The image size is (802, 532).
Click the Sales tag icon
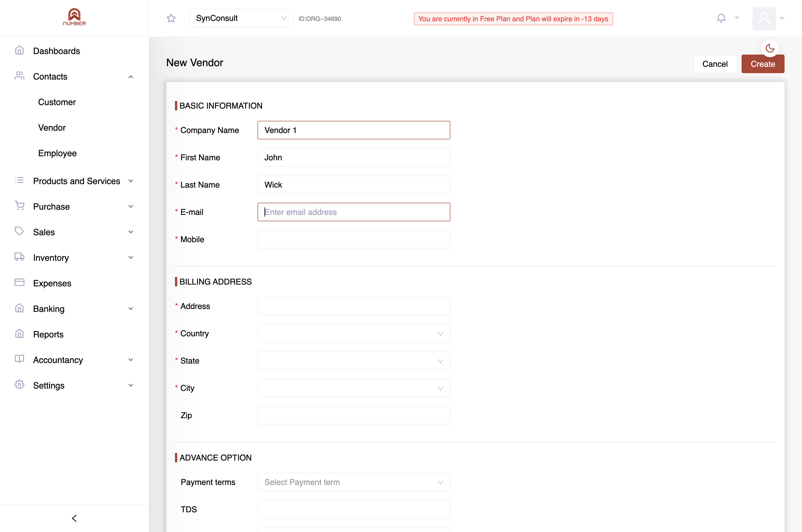click(x=19, y=231)
